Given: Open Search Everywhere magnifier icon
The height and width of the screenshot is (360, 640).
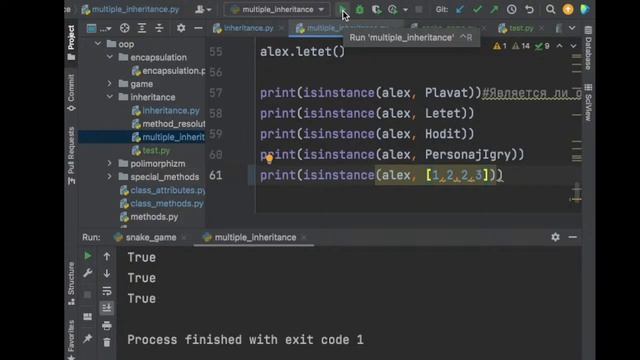Looking at the screenshot, I should coord(550,9).
